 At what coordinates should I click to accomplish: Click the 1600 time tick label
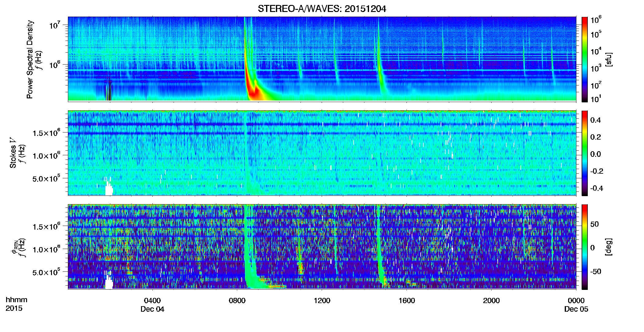point(407,301)
